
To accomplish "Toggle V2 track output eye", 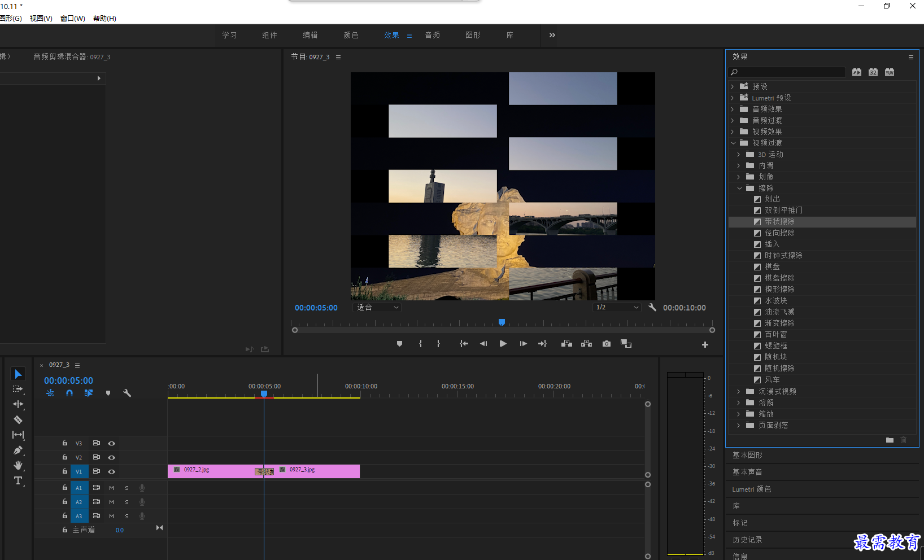I will tap(112, 457).
